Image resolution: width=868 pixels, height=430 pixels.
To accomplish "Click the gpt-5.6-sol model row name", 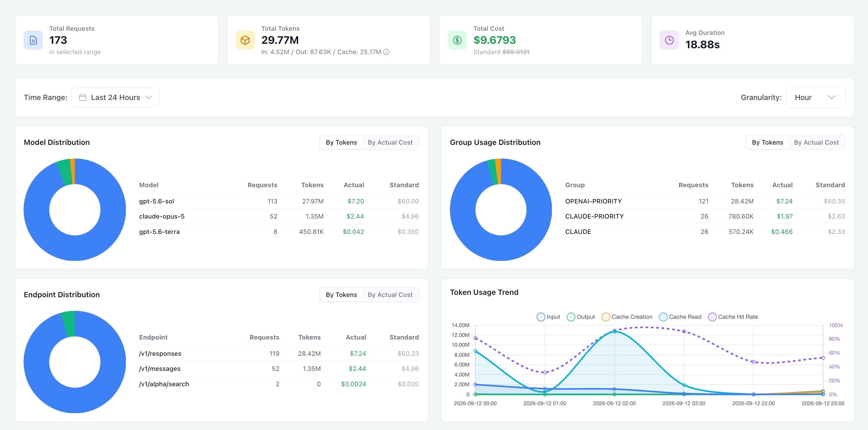I will point(156,201).
